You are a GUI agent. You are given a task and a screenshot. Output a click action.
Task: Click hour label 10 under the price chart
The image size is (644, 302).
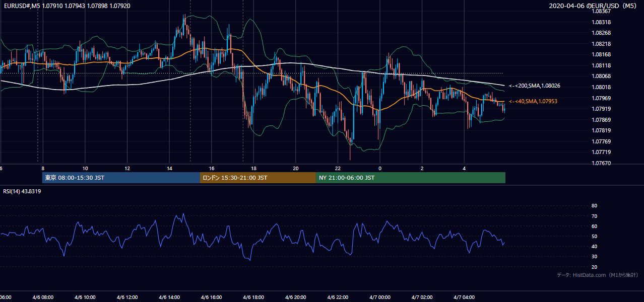[x=85, y=168]
